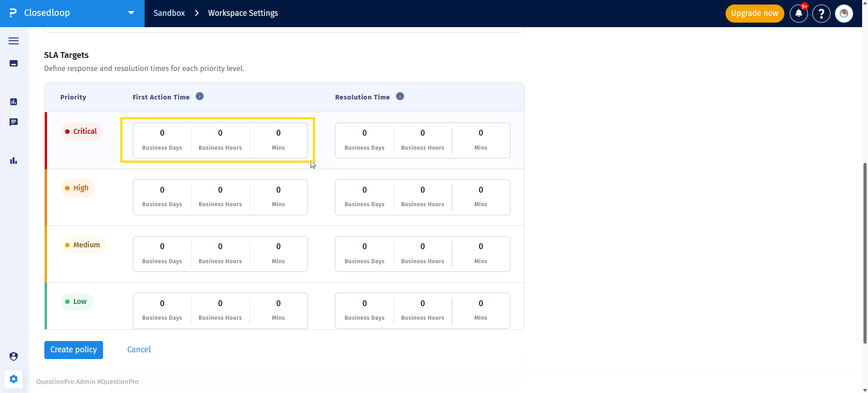Open the settings gear icon in sidebar
This screenshot has width=868, height=393.
pos(14,379)
